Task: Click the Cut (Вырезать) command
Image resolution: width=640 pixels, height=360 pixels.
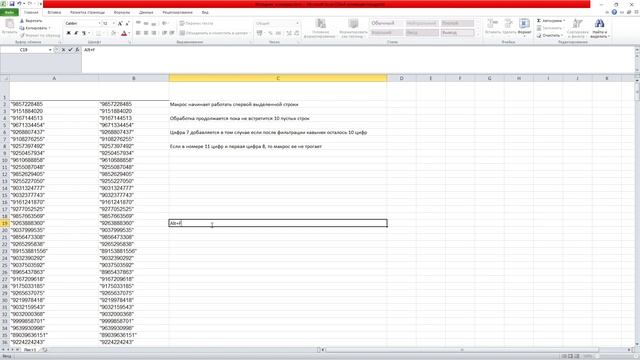Action: pyautogui.click(x=31, y=21)
